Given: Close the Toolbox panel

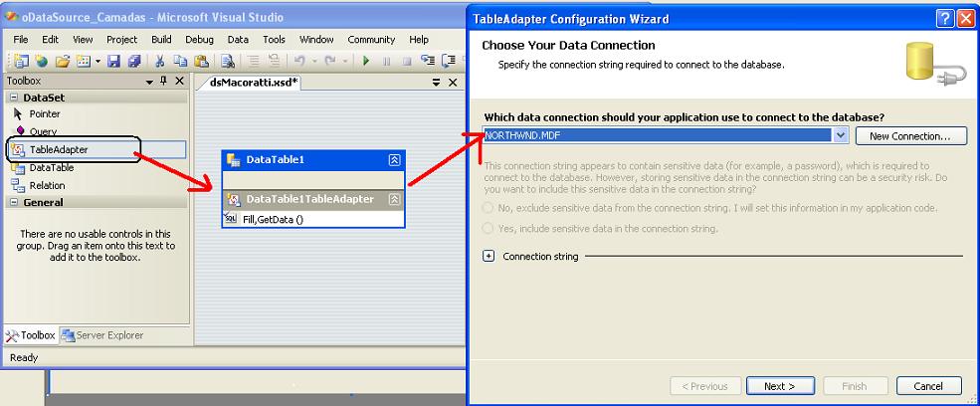Looking at the screenshot, I should tap(179, 81).
